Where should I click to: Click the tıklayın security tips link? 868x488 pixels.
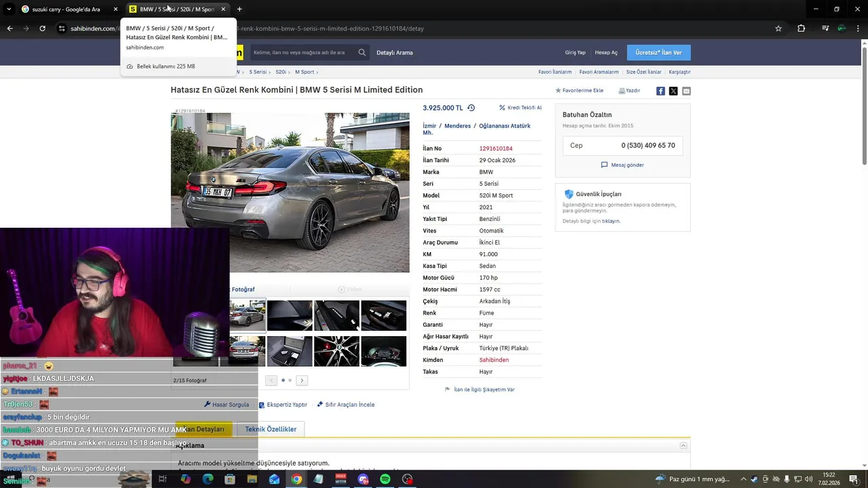click(611, 221)
